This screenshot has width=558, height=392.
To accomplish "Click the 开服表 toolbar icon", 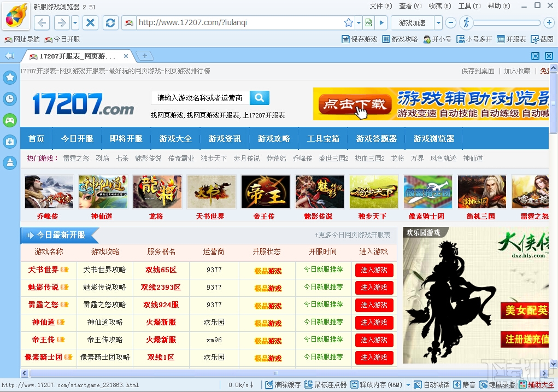I will 512,39.
